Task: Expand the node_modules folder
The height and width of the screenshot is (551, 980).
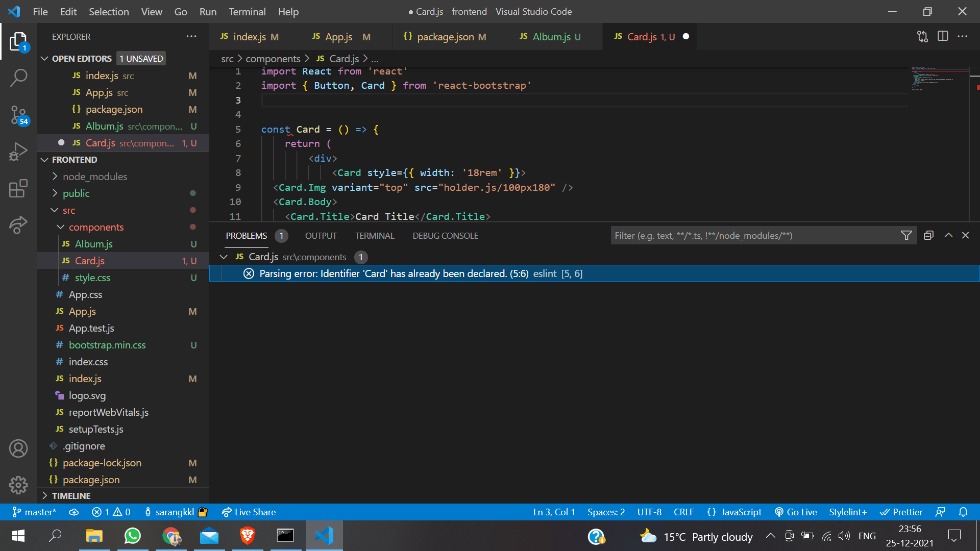Action: coord(95,177)
